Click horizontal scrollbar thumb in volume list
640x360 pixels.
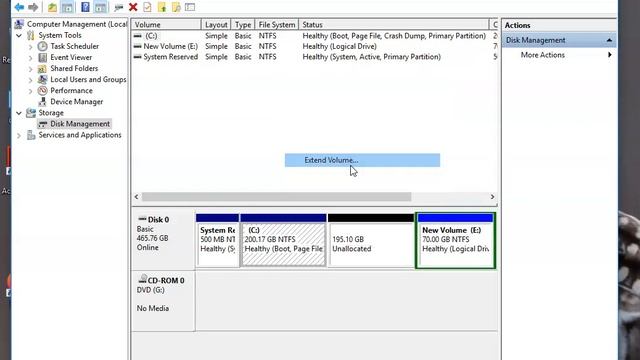276,197
